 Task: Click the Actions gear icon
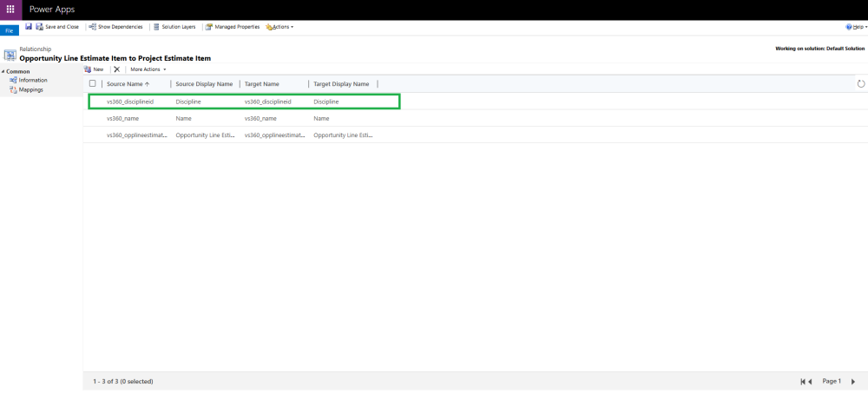tap(269, 27)
